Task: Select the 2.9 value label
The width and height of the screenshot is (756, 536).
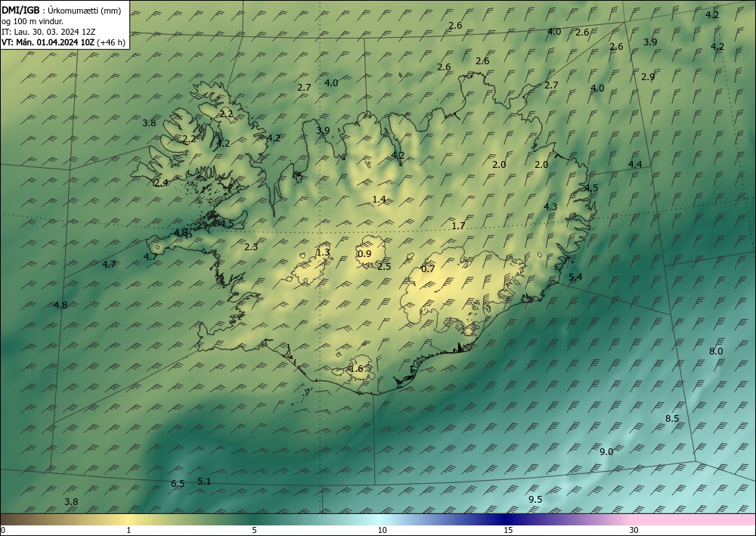Action: pos(648,76)
